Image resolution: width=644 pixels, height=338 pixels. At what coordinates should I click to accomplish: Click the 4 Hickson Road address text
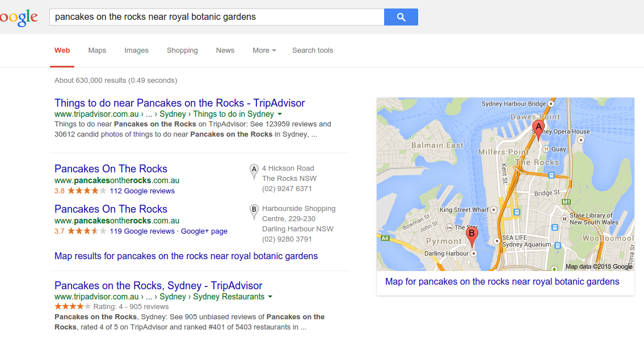(288, 168)
